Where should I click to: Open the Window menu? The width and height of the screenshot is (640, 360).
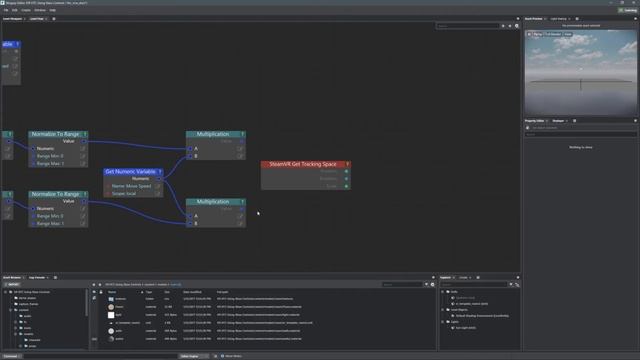[40, 10]
